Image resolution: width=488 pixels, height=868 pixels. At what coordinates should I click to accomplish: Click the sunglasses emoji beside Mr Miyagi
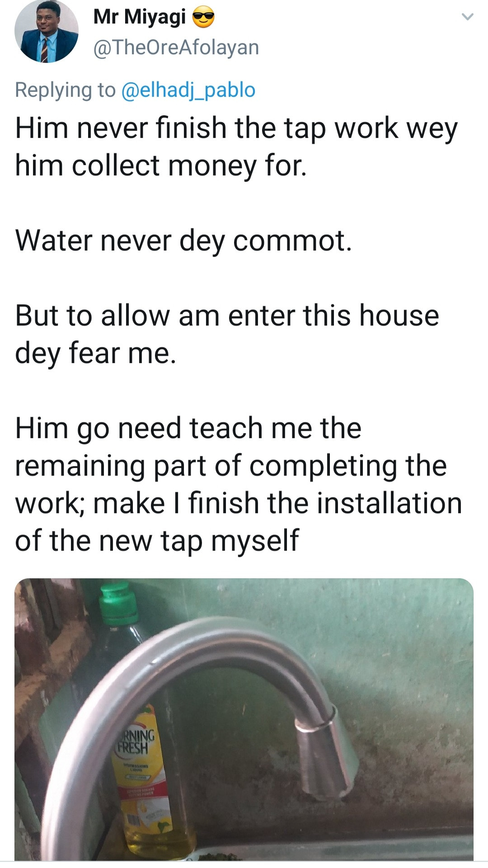(x=203, y=18)
